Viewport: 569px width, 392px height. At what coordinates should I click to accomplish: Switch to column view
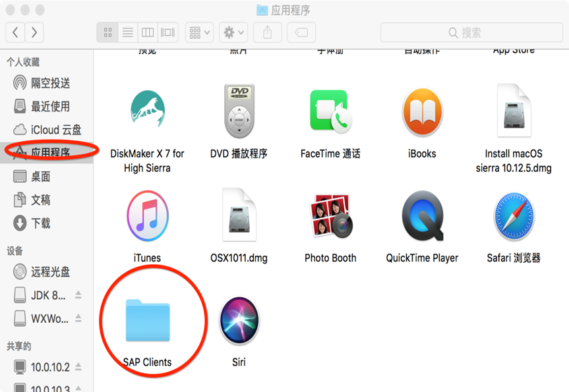[148, 33]
